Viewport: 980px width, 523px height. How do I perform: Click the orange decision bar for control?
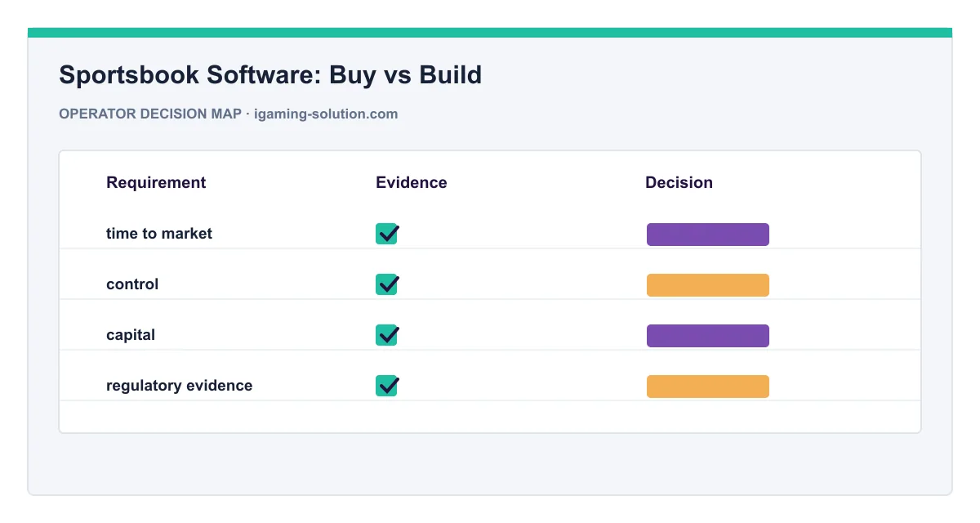pos(708,285)
